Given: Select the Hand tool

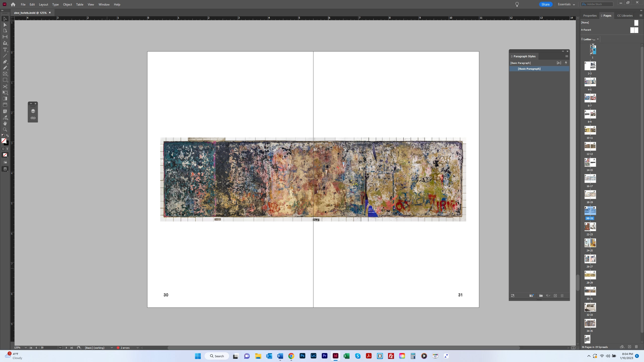Looking at the screenshot, I should (5, 123).
